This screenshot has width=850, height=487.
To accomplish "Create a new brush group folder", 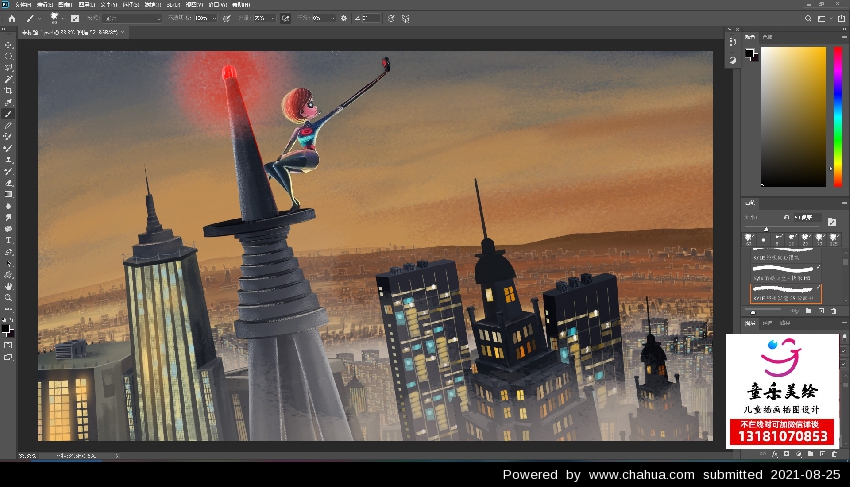I will tap(809, 311).
